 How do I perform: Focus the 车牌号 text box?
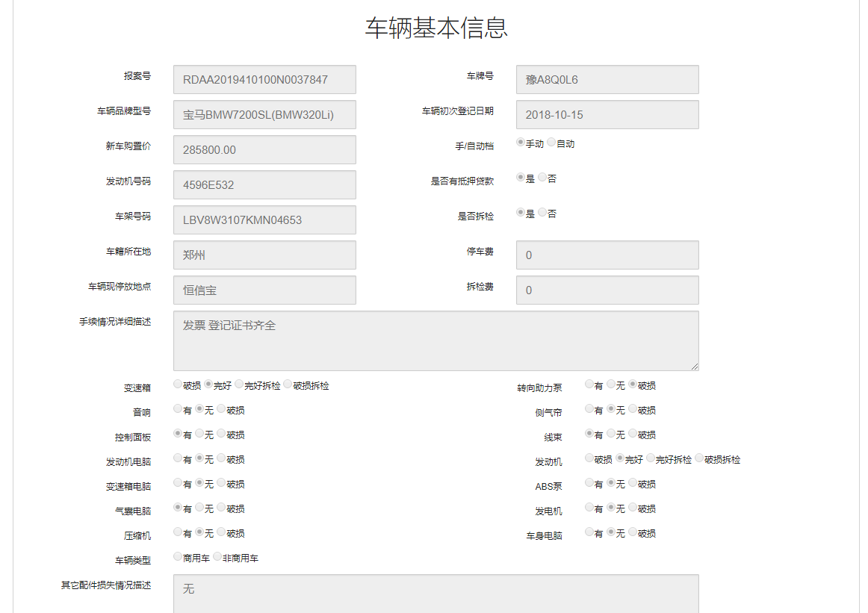[x=607, y=80]
